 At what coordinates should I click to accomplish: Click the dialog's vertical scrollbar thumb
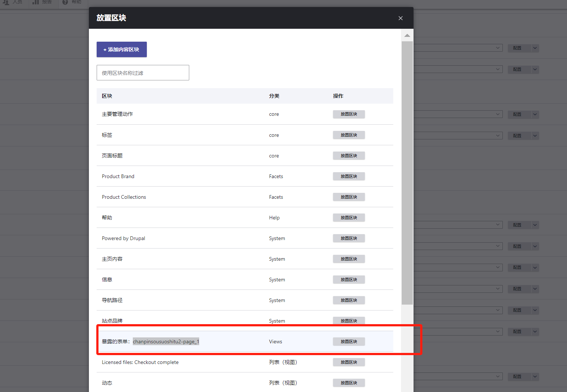(x=407, y=173)
